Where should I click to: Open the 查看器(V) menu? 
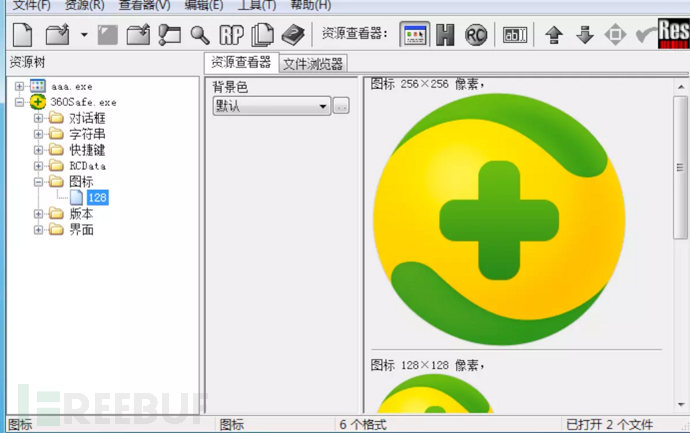point(144,5)
